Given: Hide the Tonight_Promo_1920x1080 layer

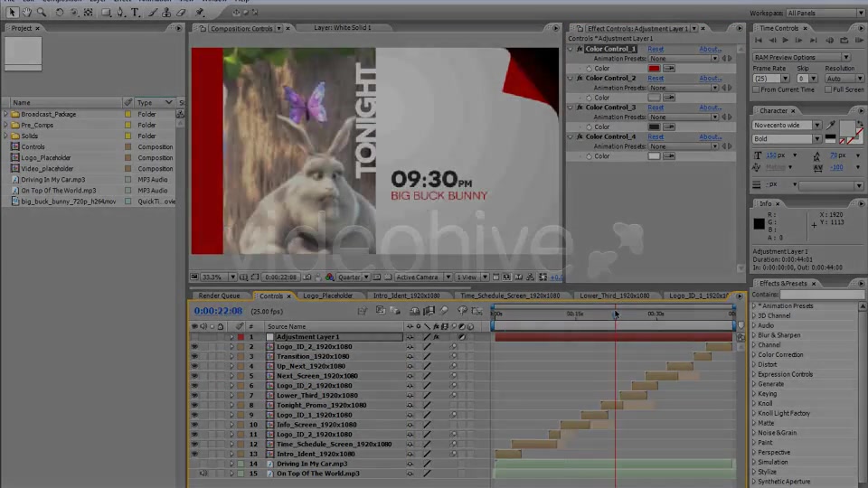Looking at the screenshot, I should (194, 406).
